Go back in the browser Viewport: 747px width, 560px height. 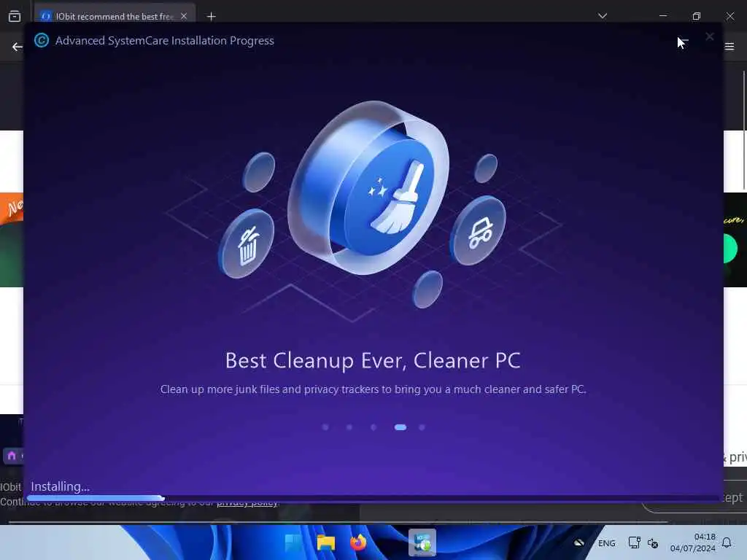pyautogui.click(x=18, y=47)
